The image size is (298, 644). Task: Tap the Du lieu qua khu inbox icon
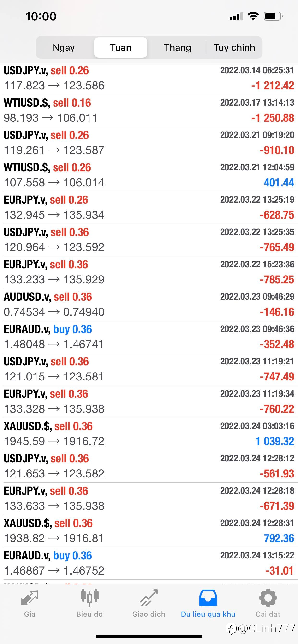click(208, 598)
